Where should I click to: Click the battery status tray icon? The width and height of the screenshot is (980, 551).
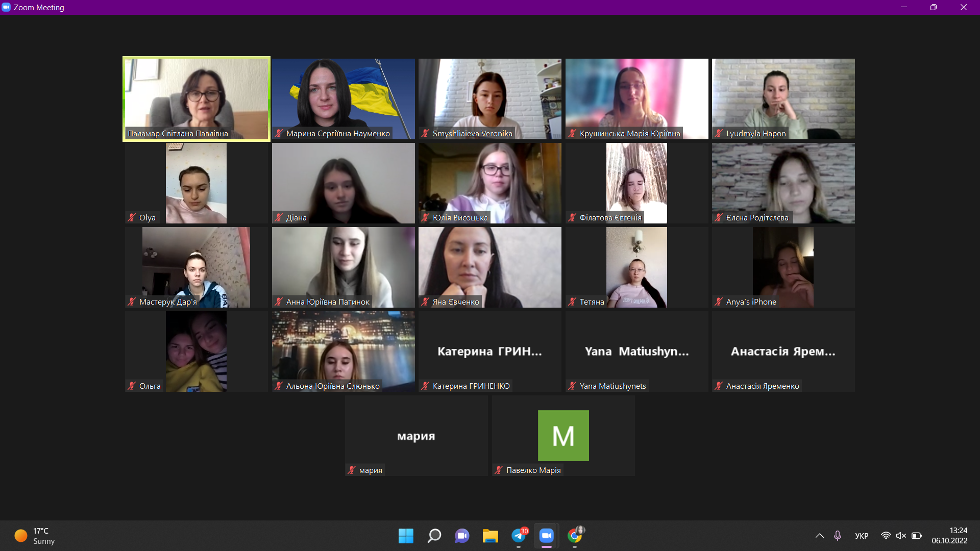tap(917, 536)
